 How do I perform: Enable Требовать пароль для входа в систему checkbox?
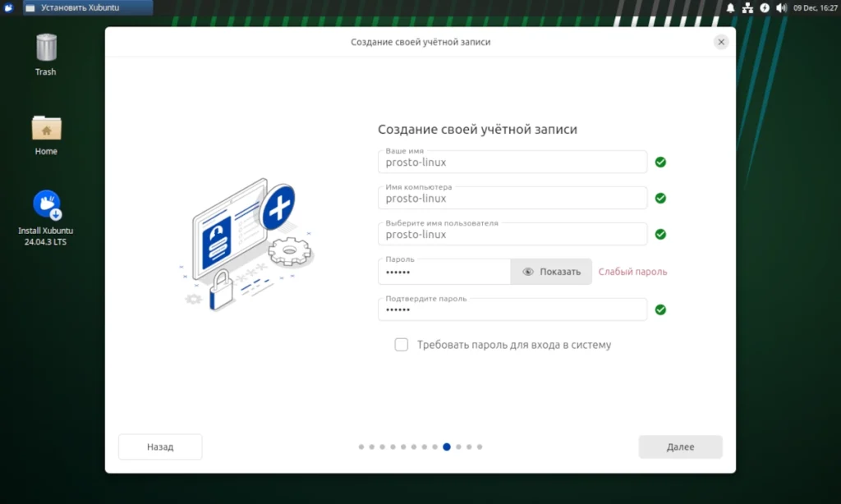coord(401,345)
